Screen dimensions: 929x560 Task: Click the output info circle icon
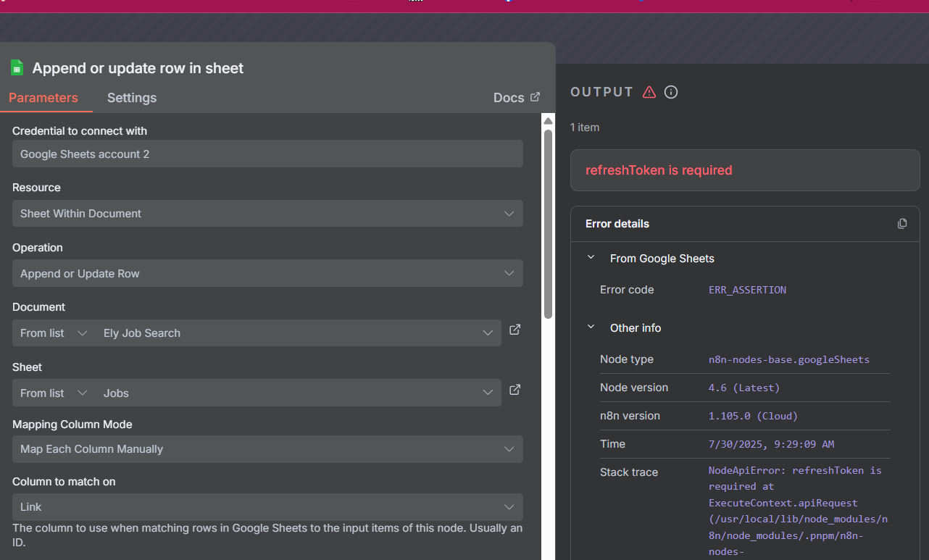pos(671,92)
